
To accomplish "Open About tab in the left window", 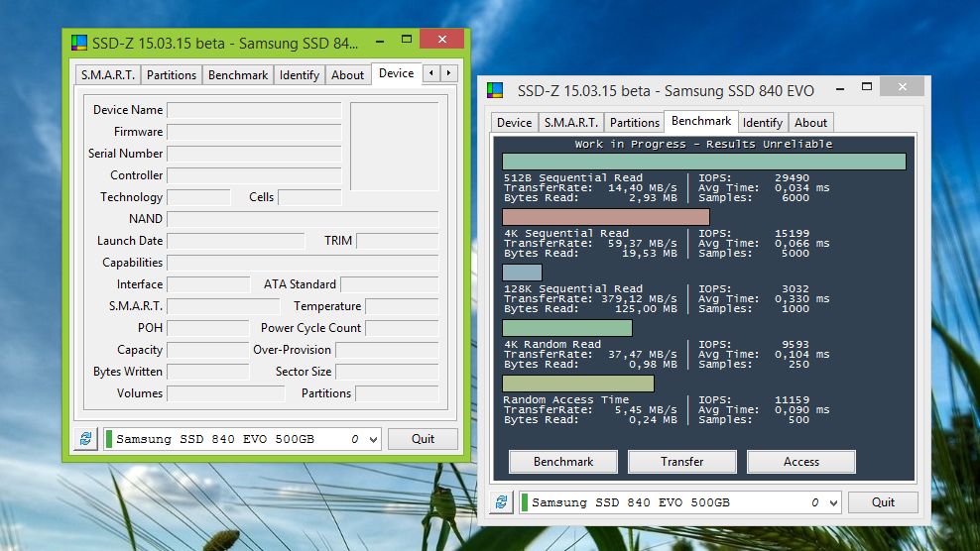I will click(x=347, y=75).
